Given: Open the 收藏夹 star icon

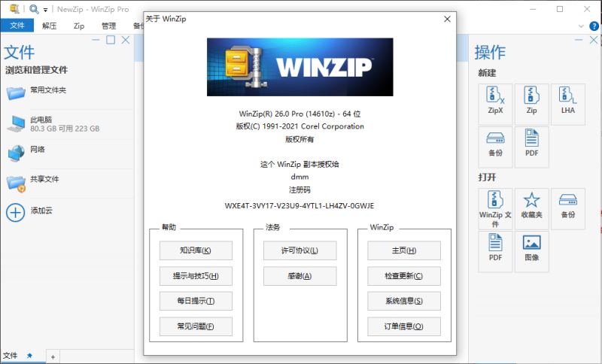Looking at the screenshot, I should pyautogui.click(x=531, y=204).
